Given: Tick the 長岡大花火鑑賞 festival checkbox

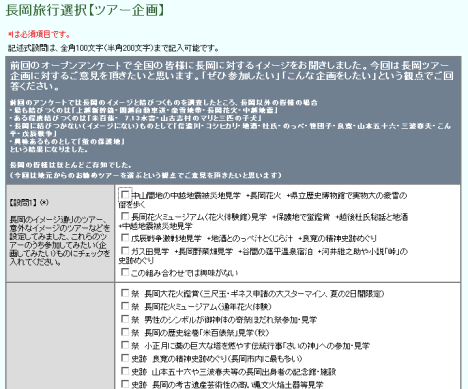Looking at the screenshot, I should tap(125, 293).
